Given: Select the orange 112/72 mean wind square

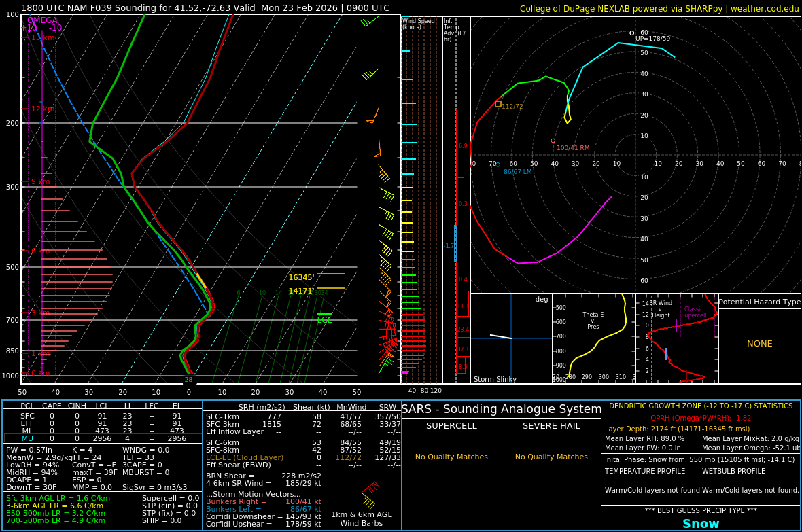Looking at the screenshot, I should [x=498, y=104].
